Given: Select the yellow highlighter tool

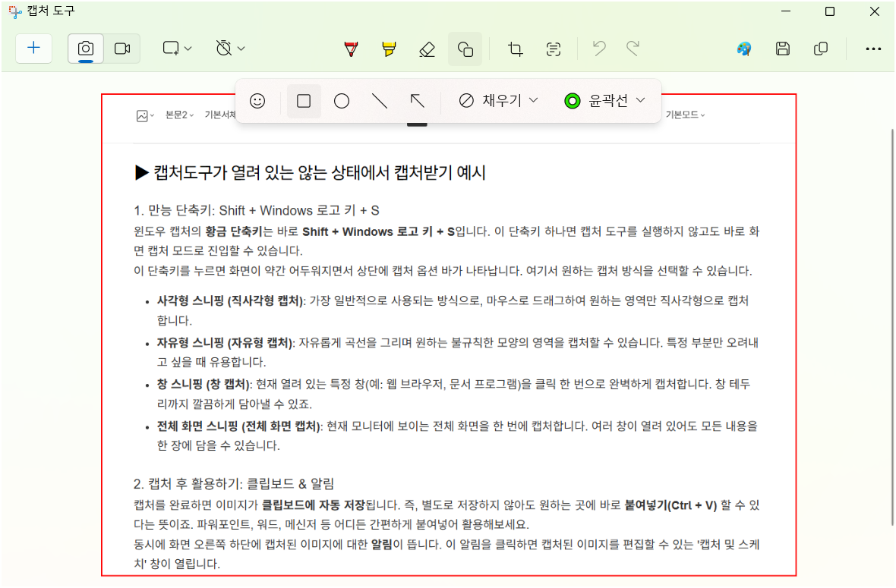Looking at the screenshot, I should pos(389,49).
